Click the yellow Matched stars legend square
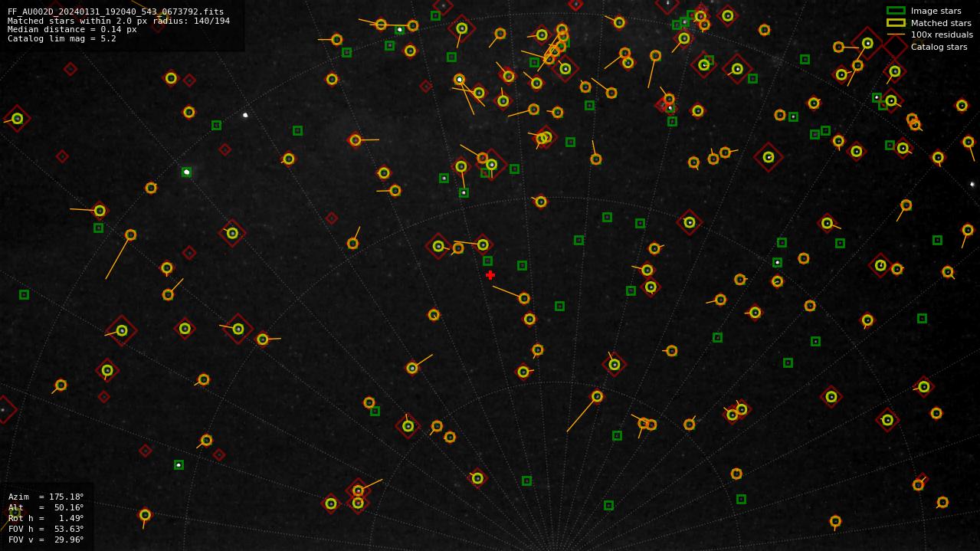This screenshot has height=551, width=980. [x=896, y=23]
